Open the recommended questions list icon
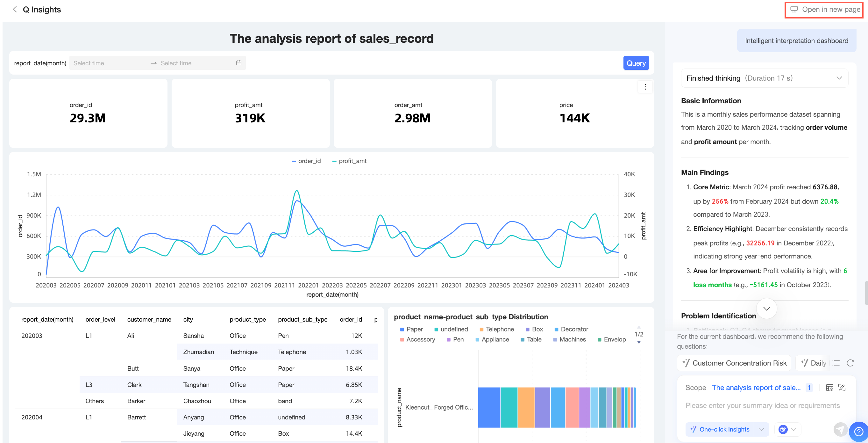868x443 pixels. pyautogui.click(x=836, y=363)
